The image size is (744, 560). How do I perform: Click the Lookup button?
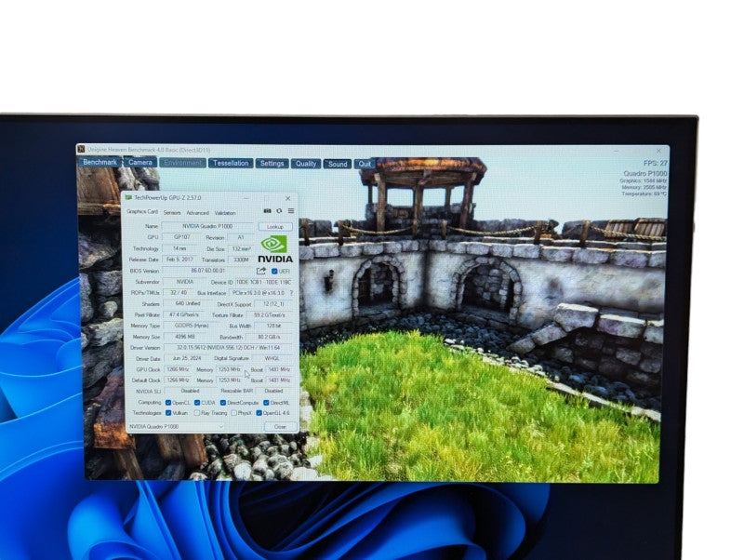tap(275, 226)
